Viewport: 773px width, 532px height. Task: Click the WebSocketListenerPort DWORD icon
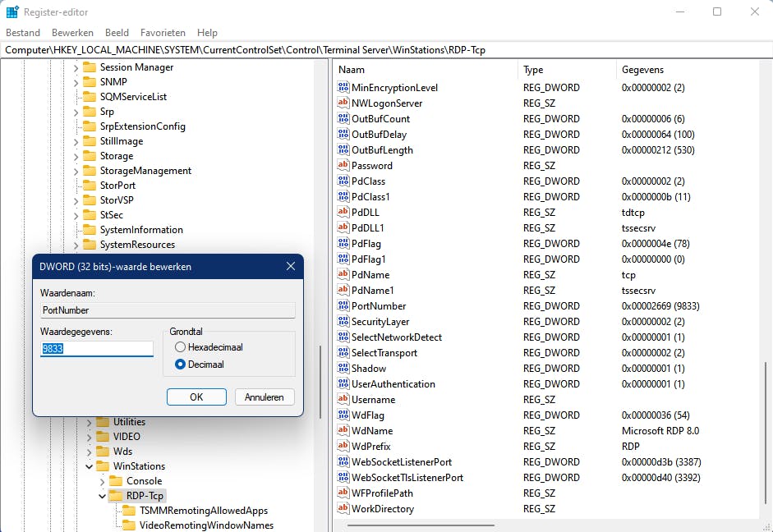pos(343,461)
